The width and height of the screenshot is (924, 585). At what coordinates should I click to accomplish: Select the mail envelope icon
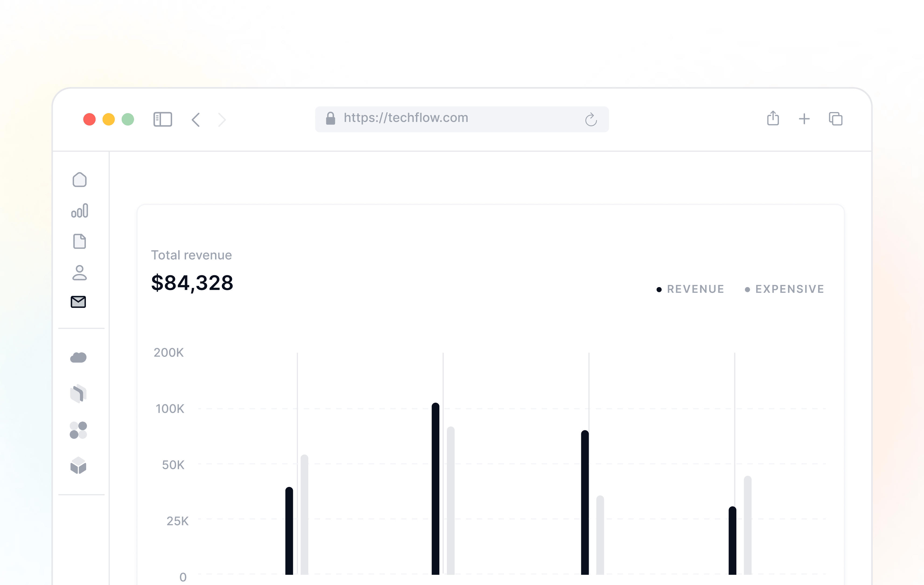pyautogui.click(x=78, y=302)
